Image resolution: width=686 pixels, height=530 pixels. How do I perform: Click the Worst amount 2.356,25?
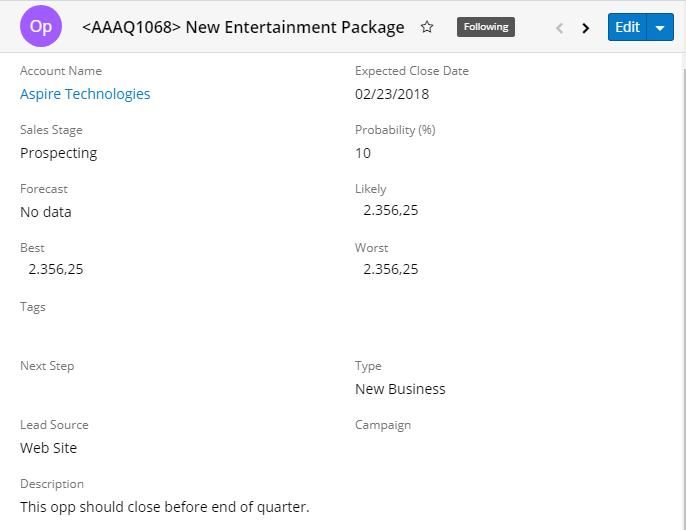[391, 269]
